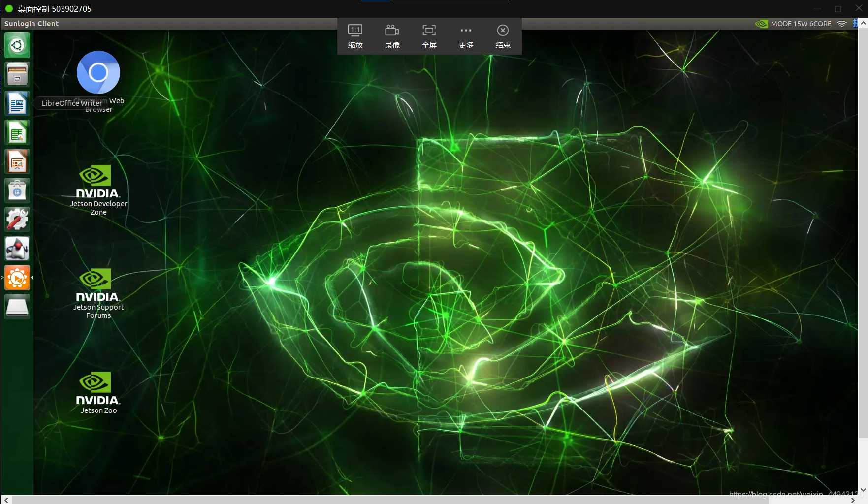Launch LibreOffice Impress from the dock
Screen dimensions: 868x504
click(17, 161)
